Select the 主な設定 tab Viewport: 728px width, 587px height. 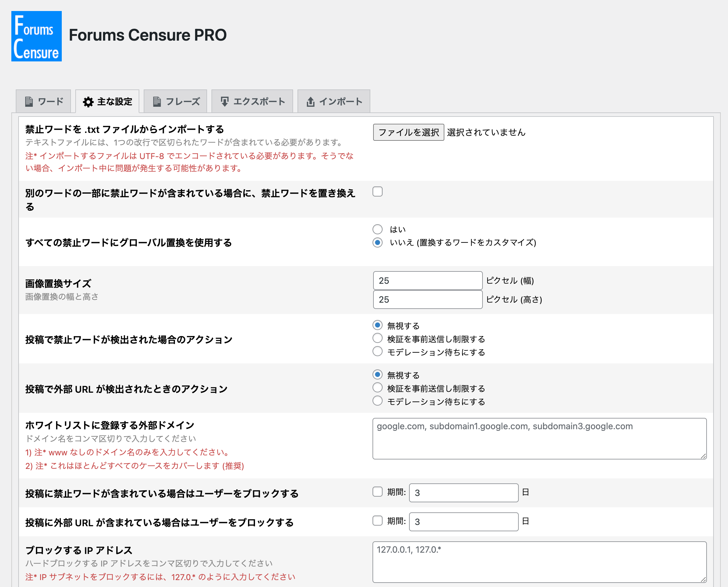pyautogui.click(x=107, y=101)
